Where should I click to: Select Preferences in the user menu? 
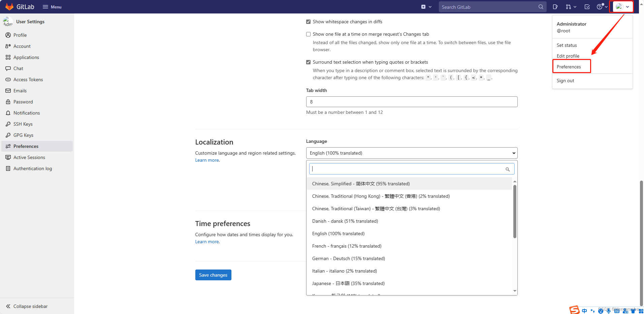pos(569,67)
